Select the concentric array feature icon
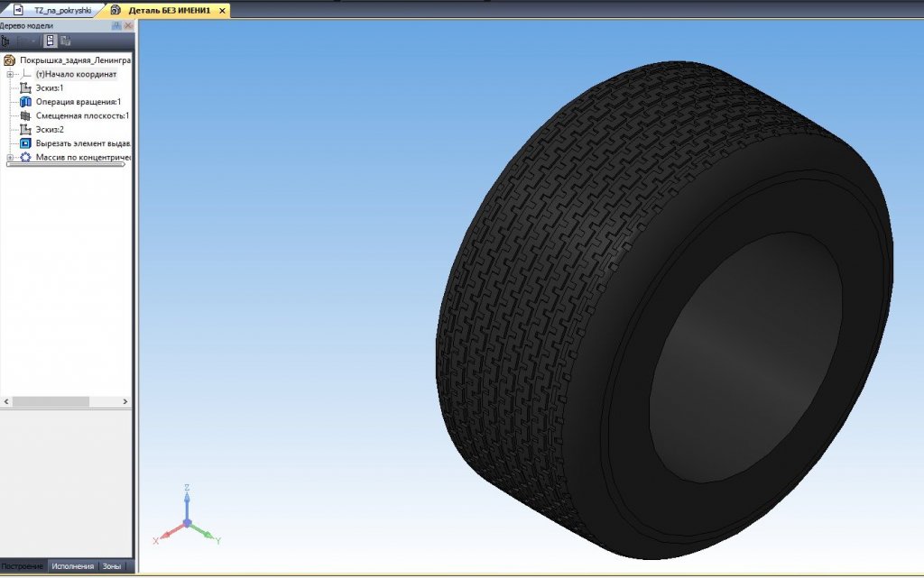Image resolution: width=924 pixels, height=578 pixels. click(x=25, y=158)
